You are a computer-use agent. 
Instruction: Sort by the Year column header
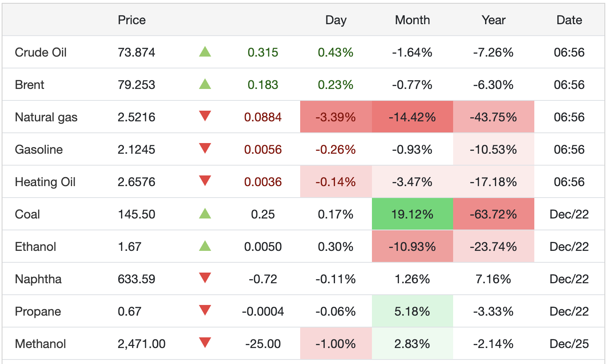pyautogui.click(x=494, y=20)
